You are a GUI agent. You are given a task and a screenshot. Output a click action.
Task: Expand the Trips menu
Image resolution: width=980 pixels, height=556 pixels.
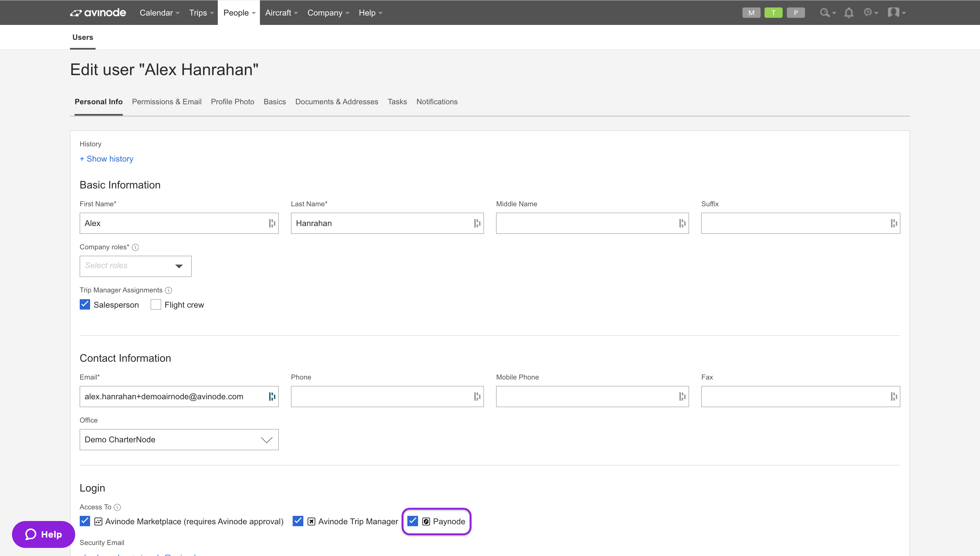click(x=201, y=13)
